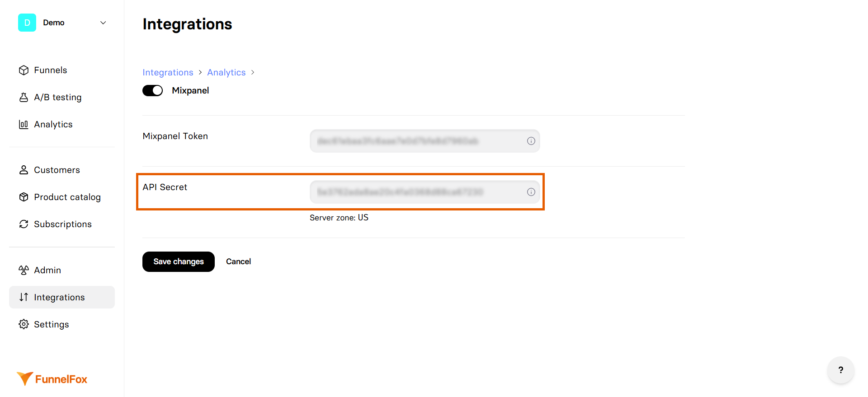The width and height of the screenshot is (868, 397).
Task: Follow the Analytics breadcrumb link
Action: tap(226, 72)
